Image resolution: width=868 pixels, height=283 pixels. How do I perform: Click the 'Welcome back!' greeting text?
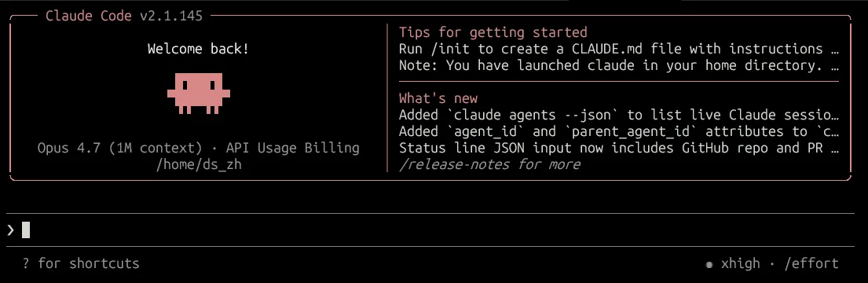[198, 49]
